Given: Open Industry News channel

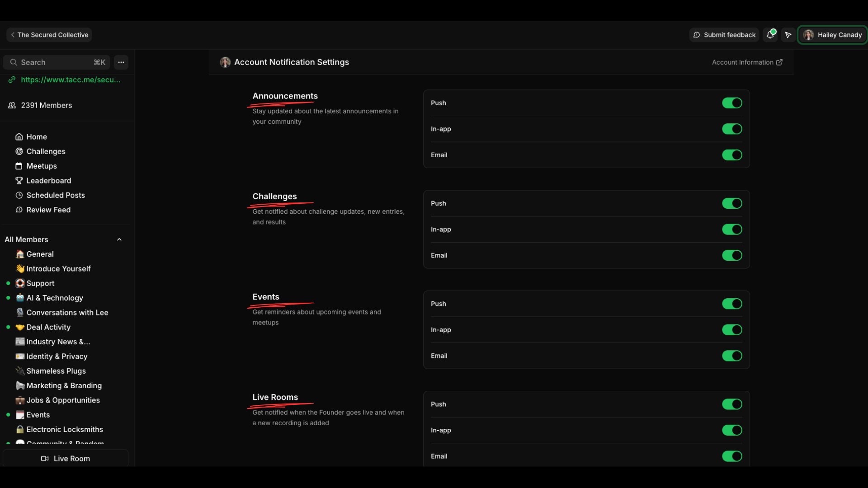Looking at the screenshot, I should [58, 342].
